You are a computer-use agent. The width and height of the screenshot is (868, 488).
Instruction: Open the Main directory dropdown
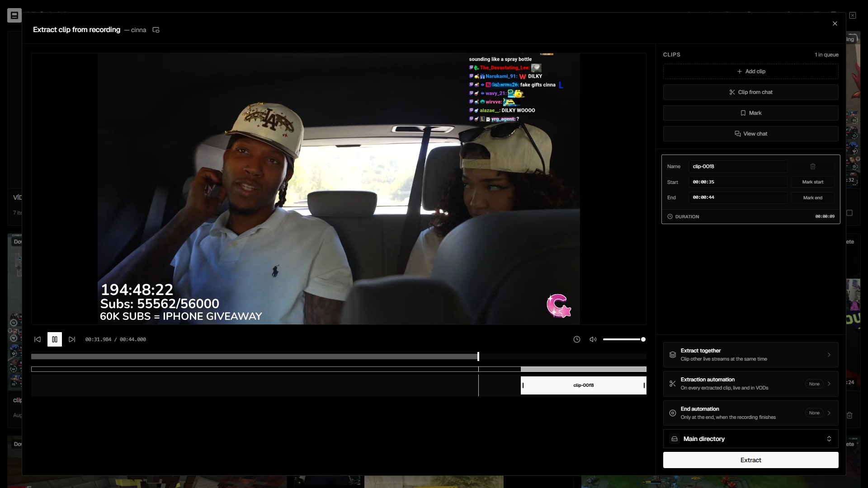point(751,439)
